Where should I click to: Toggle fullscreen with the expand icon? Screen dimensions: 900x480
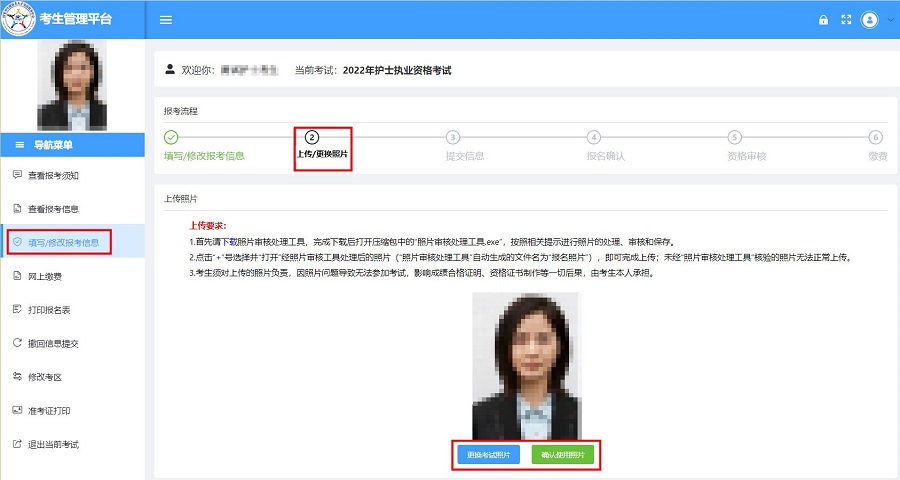pos(846,20)
